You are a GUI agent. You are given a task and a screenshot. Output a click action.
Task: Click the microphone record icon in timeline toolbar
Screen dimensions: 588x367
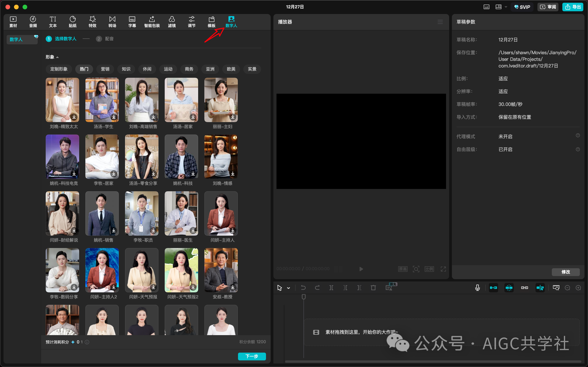point(477,288)
